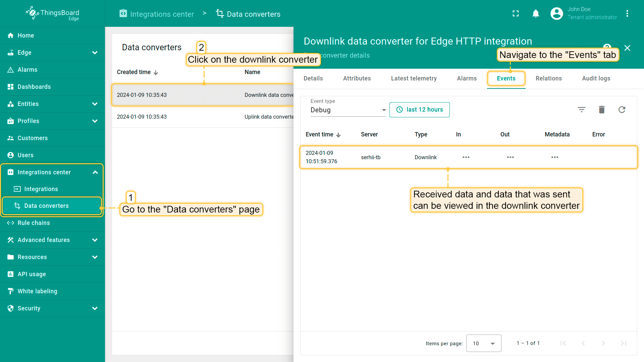
Task: Open the John Doe profile avatar
Action: (556, 13)
